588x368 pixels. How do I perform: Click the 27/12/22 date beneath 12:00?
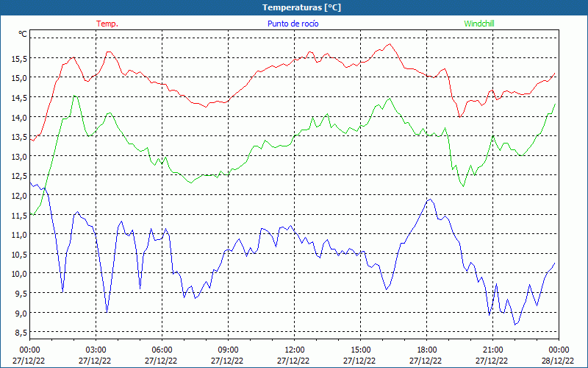(x=293, y=361)
